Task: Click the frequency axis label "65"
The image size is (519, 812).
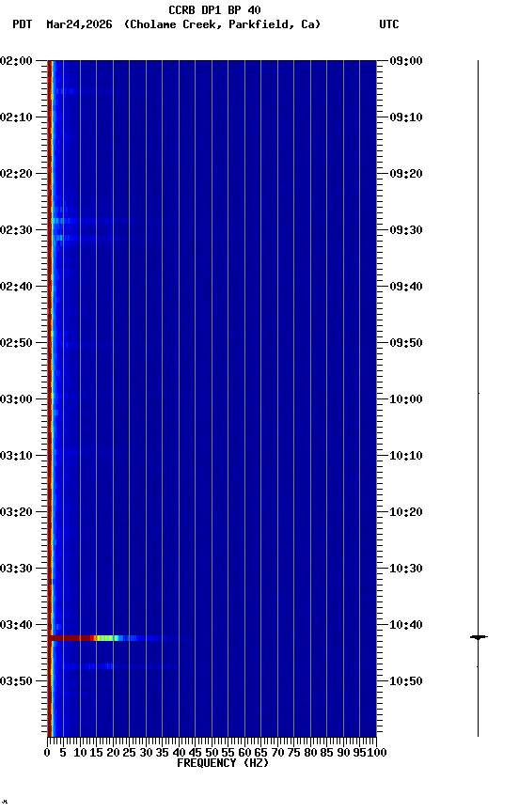Action: tap(260, 753)
